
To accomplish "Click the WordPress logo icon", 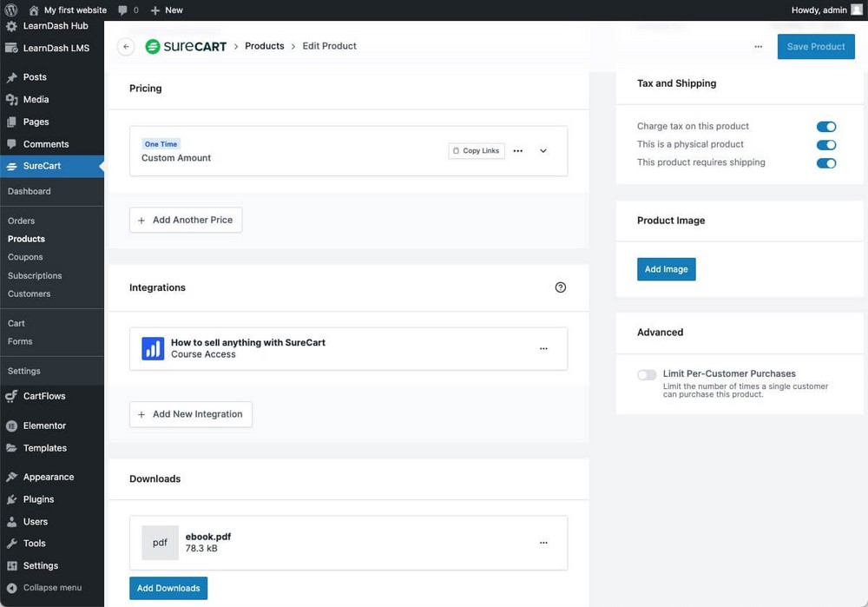I will tap(11, 10).
